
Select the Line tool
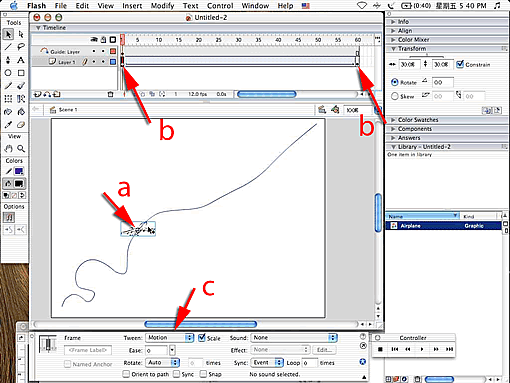(8, 47)
